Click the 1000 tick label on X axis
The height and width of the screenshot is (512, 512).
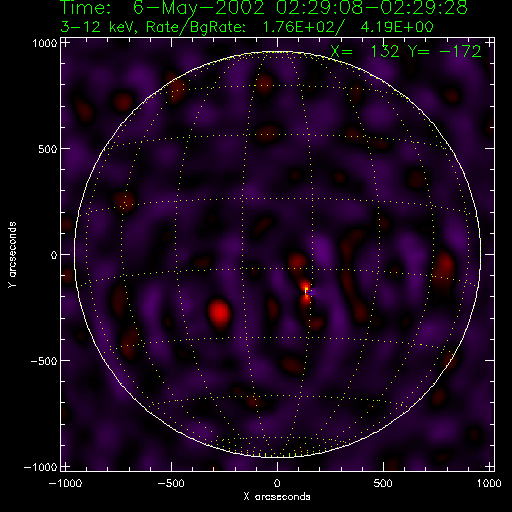(489, 483)
